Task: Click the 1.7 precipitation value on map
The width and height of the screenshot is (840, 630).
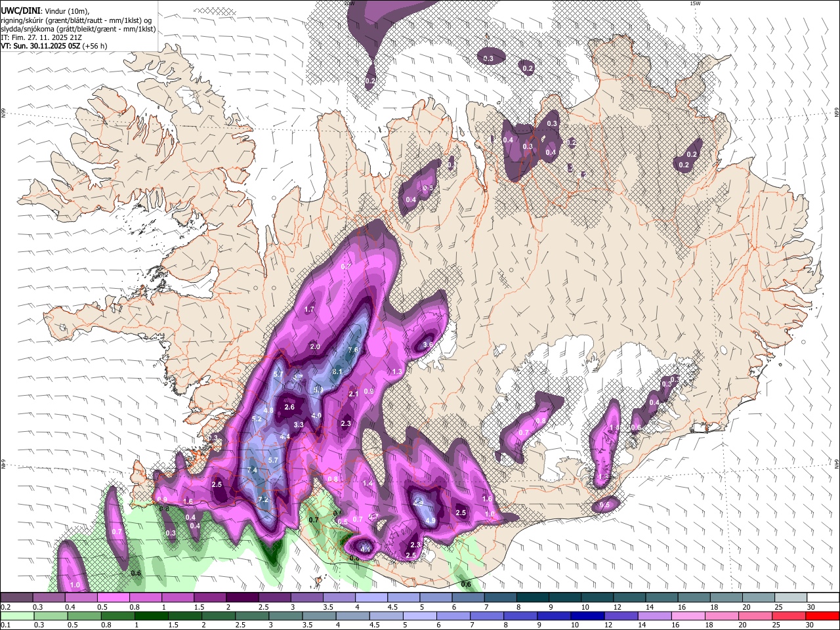Action: tap(310, 309)
